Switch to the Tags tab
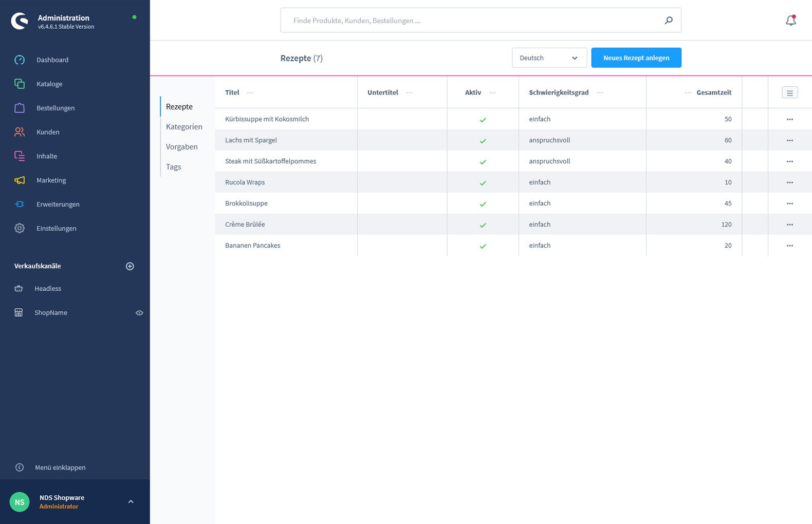Viewport: 812px width, 524px height. click(x=174, y=166)
